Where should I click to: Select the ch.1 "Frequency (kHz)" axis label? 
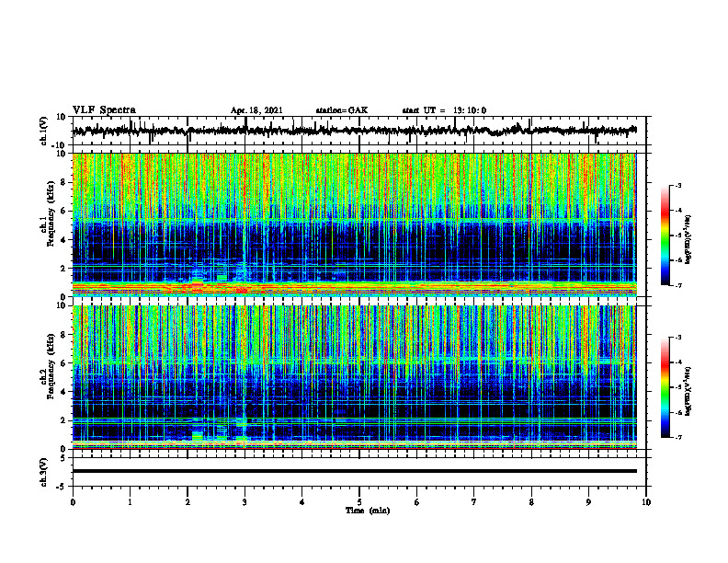pyautogui.click(x=51, y=214)
